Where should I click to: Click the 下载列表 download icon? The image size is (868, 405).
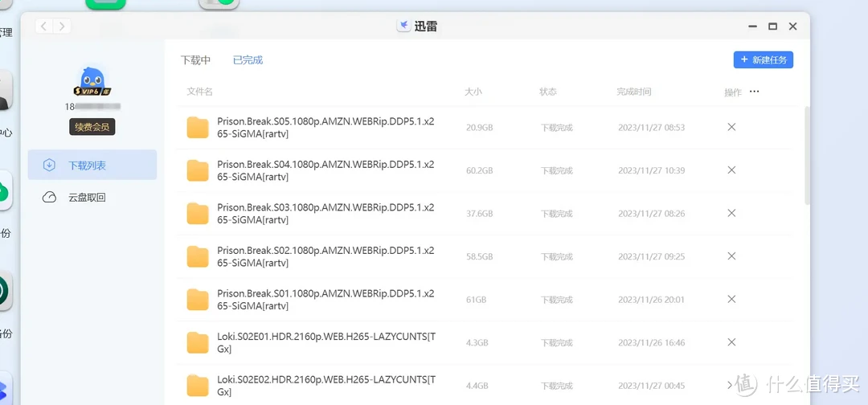[49, 165]
